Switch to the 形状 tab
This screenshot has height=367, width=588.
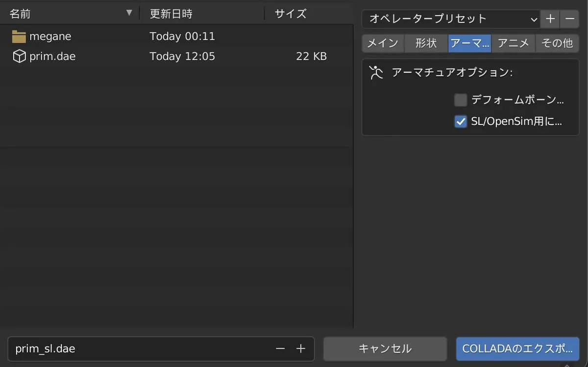[x=426, y=43]
